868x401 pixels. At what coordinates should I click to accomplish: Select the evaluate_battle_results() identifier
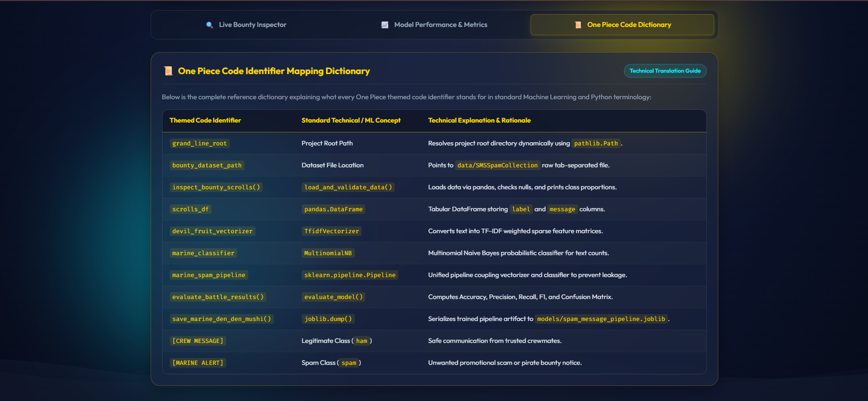(218, 297)
